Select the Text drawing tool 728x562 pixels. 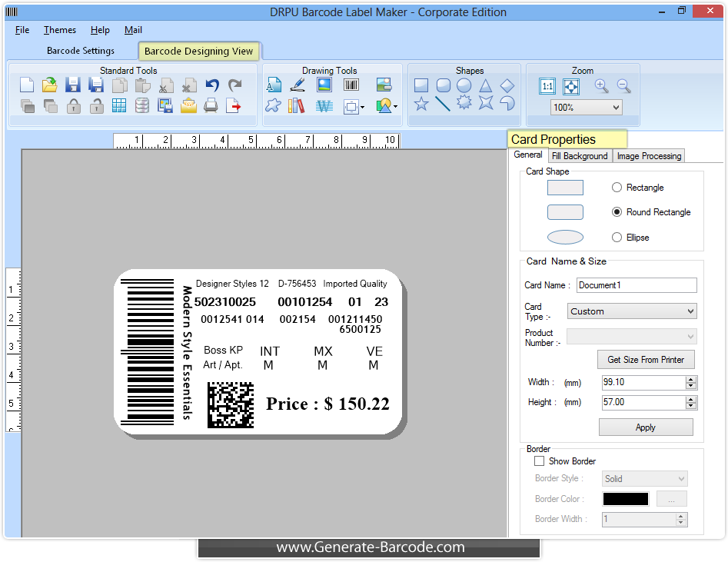tap(274, 85)
